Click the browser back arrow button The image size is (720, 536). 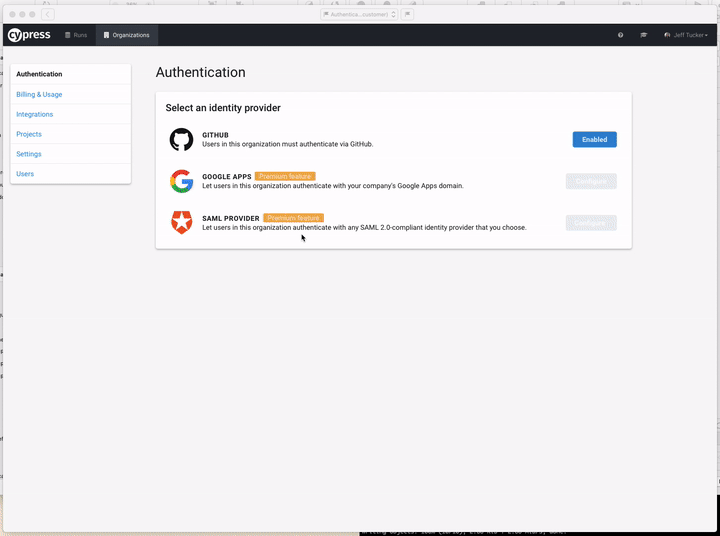pos(48,14)
